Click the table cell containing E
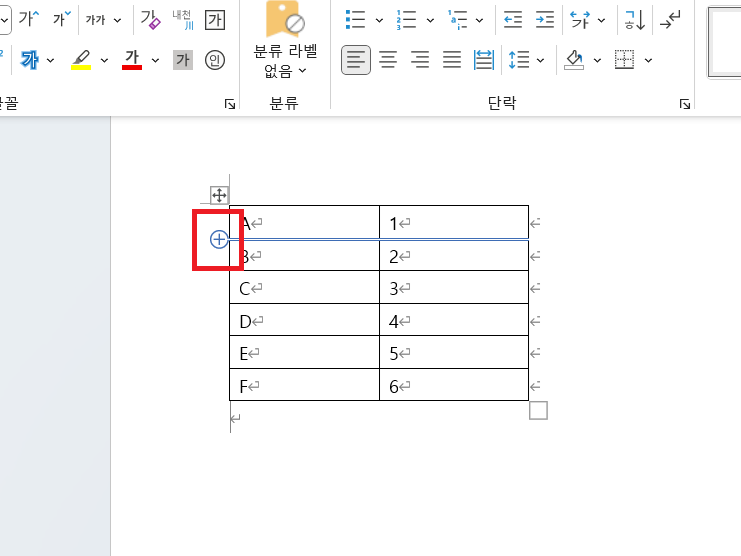 (x=304, y=352)
